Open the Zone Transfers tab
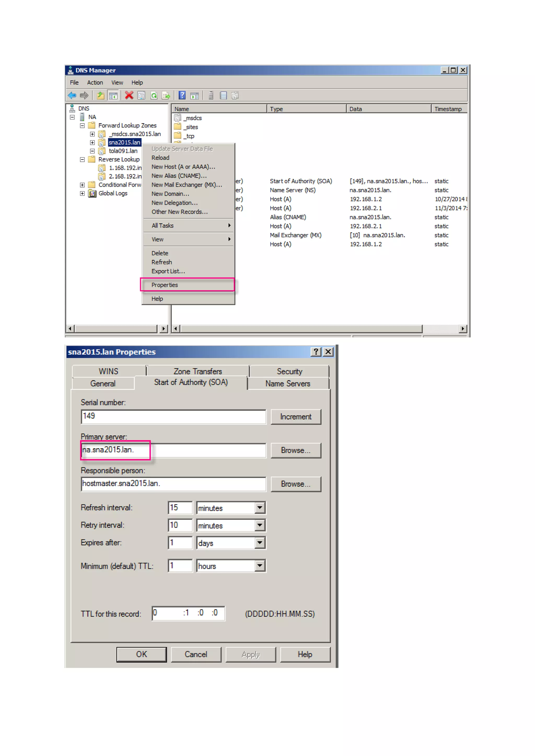The image size is (535, 756). click(198, 371)
